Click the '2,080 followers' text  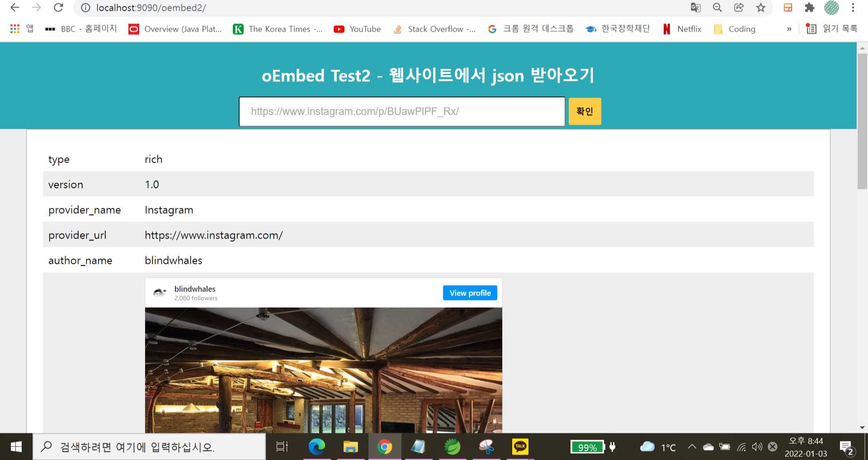(x=196, y=298)
